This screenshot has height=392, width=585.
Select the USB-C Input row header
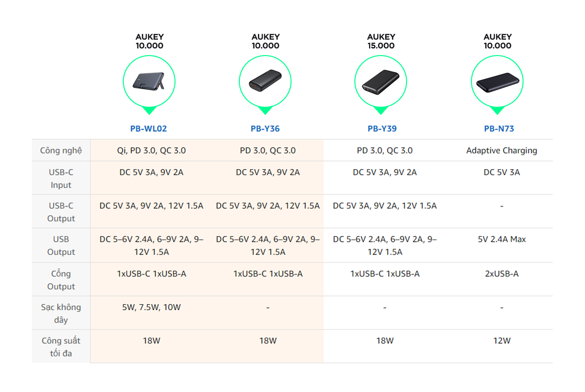61,178
